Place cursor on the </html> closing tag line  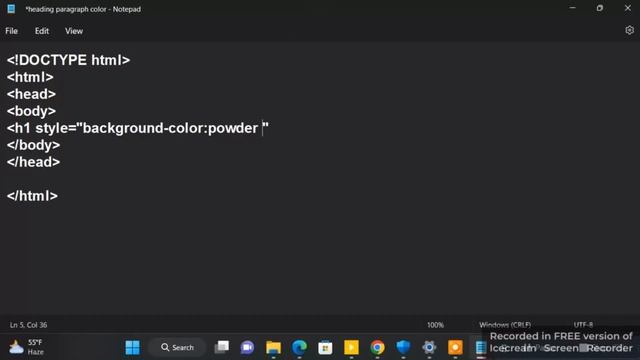tap(32, 196)
